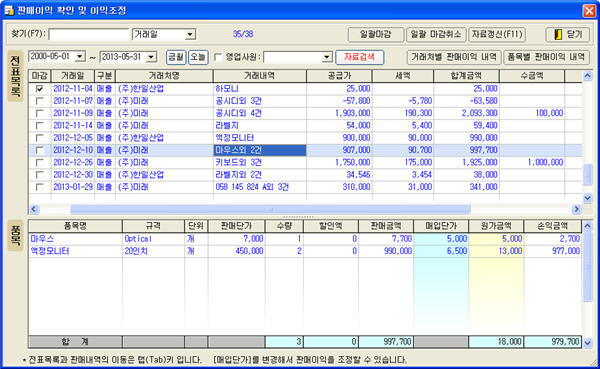The image size is (600, 369).
Task: Select the 공시디외 4건 cell
Action: (260, 113)
